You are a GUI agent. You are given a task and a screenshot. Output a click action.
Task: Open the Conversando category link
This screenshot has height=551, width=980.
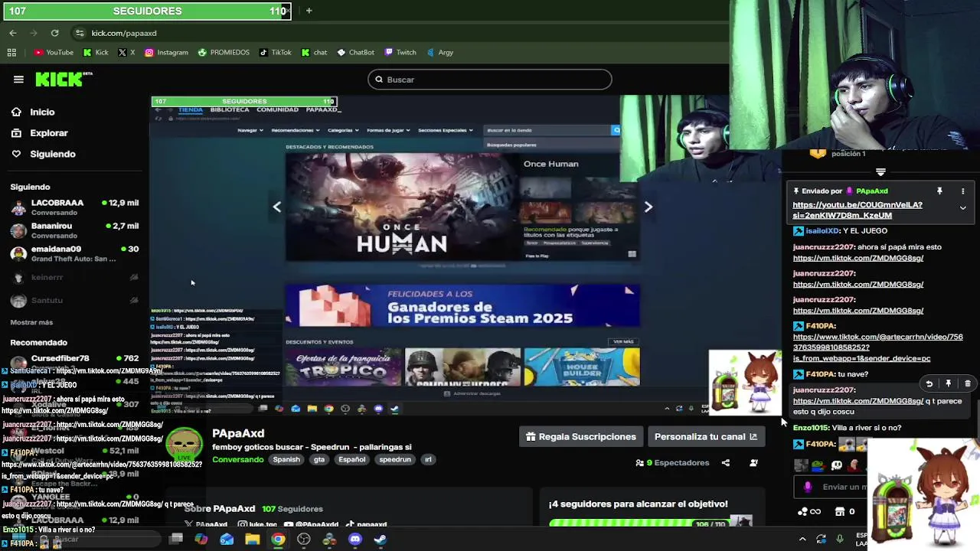pyautogui.click(x=237, y=459)
